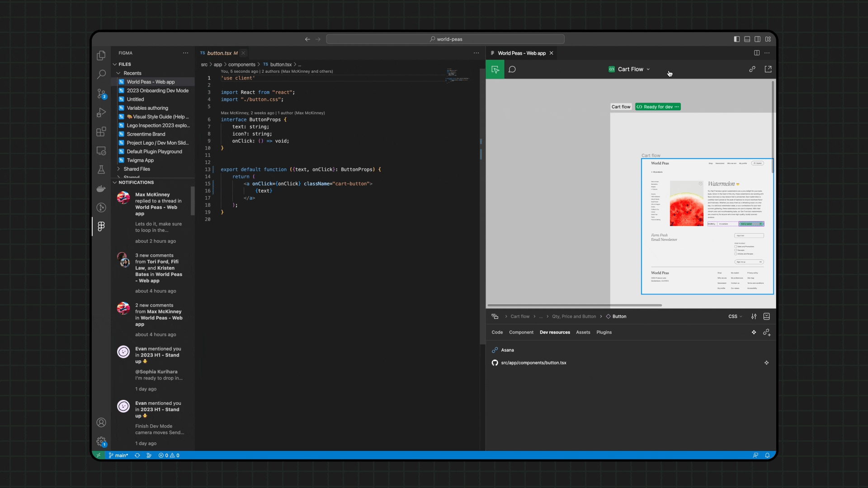Screen dimensions: 868x488
Task: Open the Figma view in the activity bar
Action: 101,226
